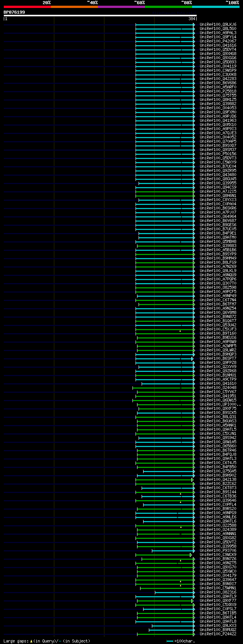Click the label UniRef100_Q6V8M8
The image size is (243, 644).
tap(218, 312)
